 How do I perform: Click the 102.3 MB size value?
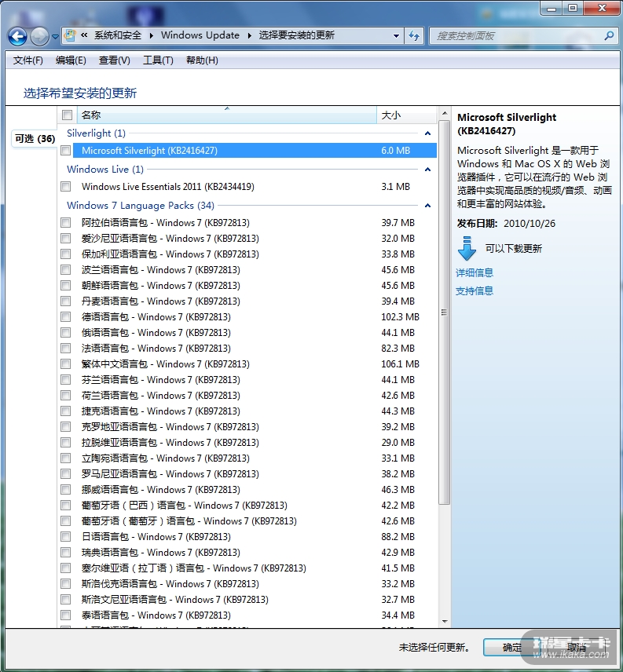[400, 316]
